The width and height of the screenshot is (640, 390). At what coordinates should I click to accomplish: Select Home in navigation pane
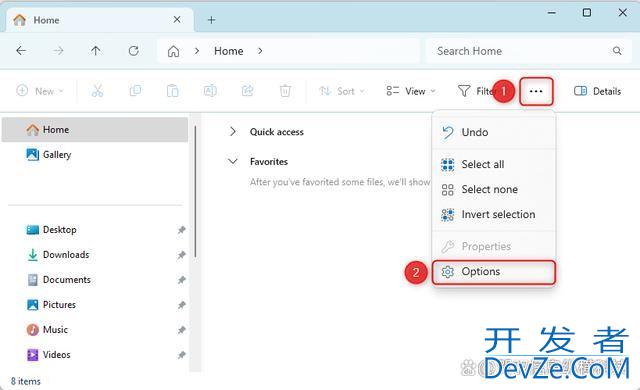pyautogui.click(x=95, y=130)
